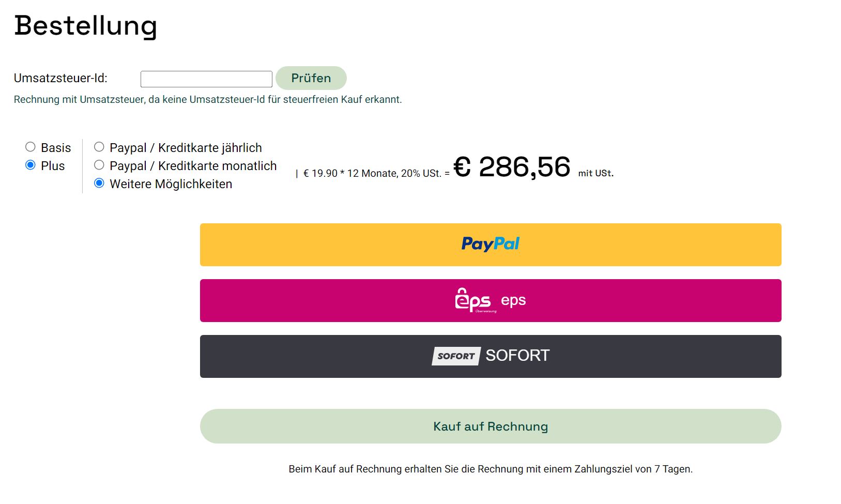Click the white SOFORT text on the dark button
This screenshot has width=841, height=504.
[517, 356]
